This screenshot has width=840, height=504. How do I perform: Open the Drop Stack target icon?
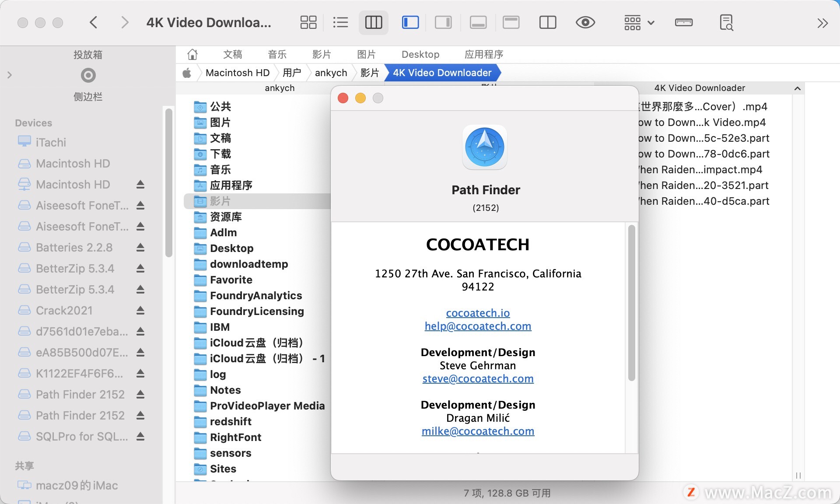[x=88, y=75]
